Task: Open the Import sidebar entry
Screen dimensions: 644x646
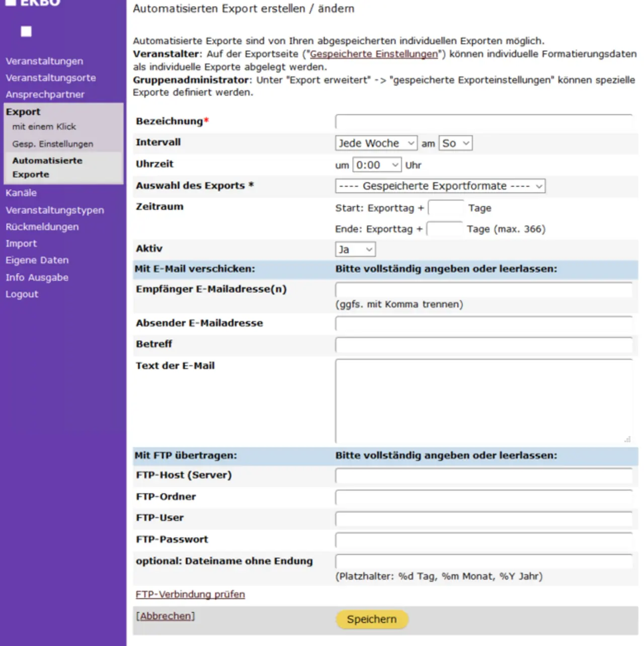Action: click(21, 244)
